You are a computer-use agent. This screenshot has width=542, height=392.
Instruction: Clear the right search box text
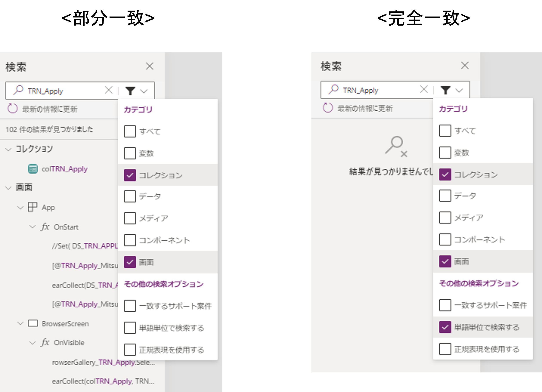(424, 90)
